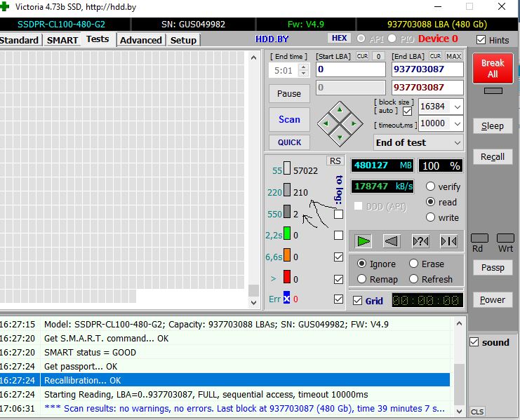
Task: Click the log panel scroll up arrow
Action: 460,323
